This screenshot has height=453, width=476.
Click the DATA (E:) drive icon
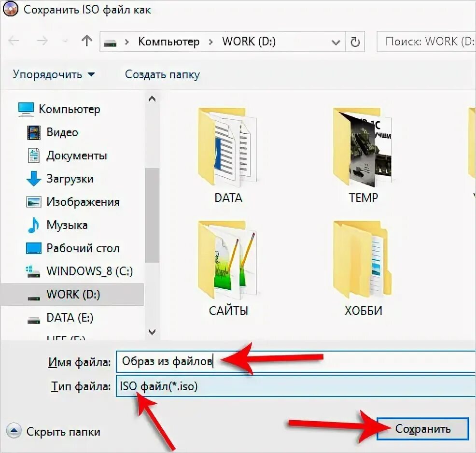pyautogui.click(x=34, y=320)
